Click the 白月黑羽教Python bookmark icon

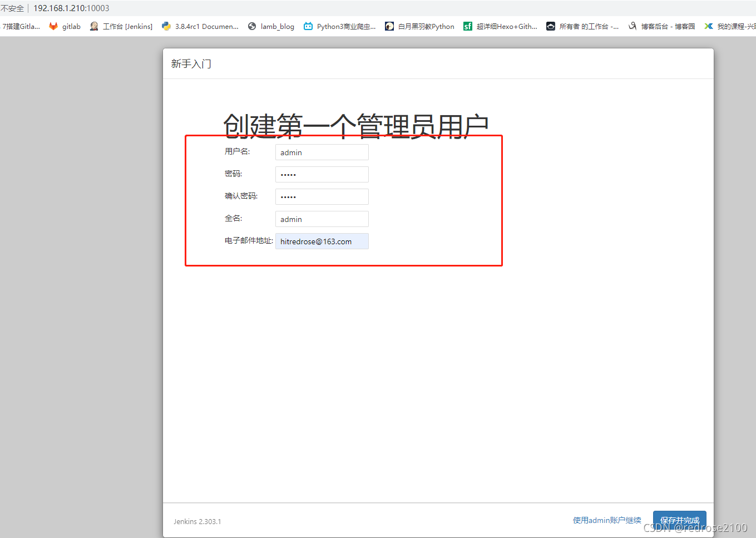(x=389, y=26)
